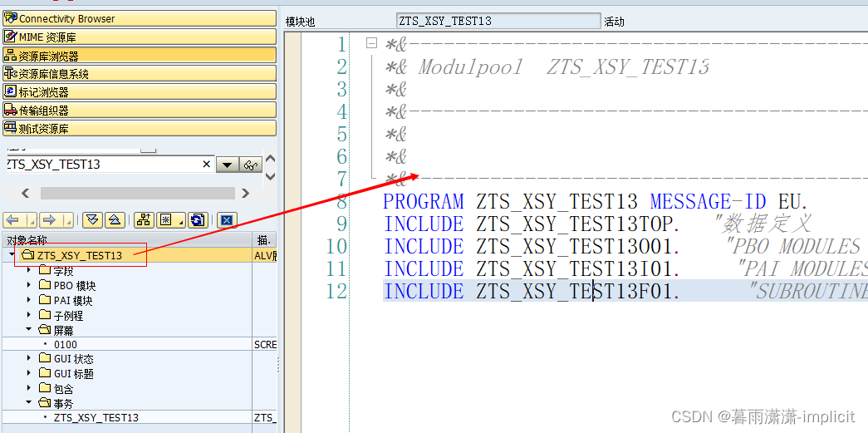868x433 pixels.
Task: Click the ALV description cell of root
Action: click(265, 255)
